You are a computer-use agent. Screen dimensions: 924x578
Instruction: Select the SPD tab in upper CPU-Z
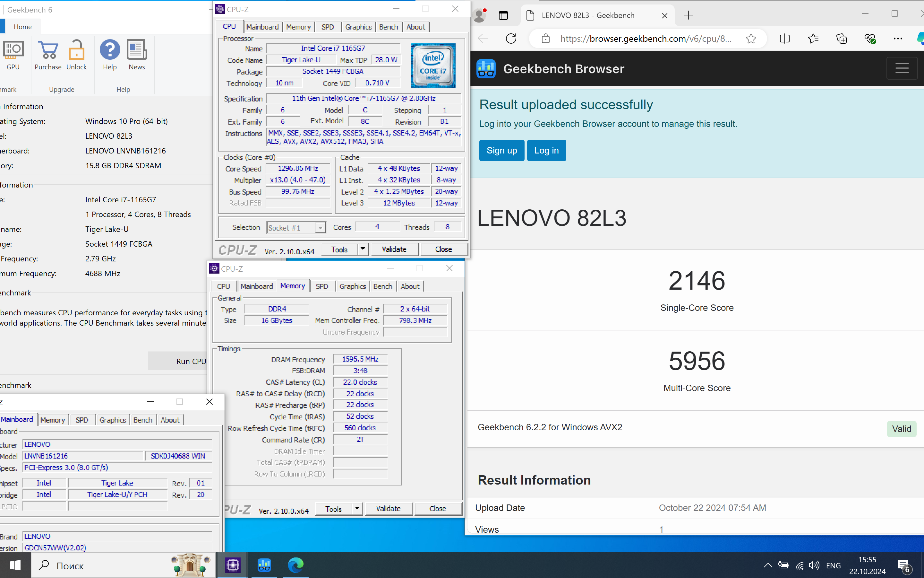pyautogui.click(x=328, y=27)
